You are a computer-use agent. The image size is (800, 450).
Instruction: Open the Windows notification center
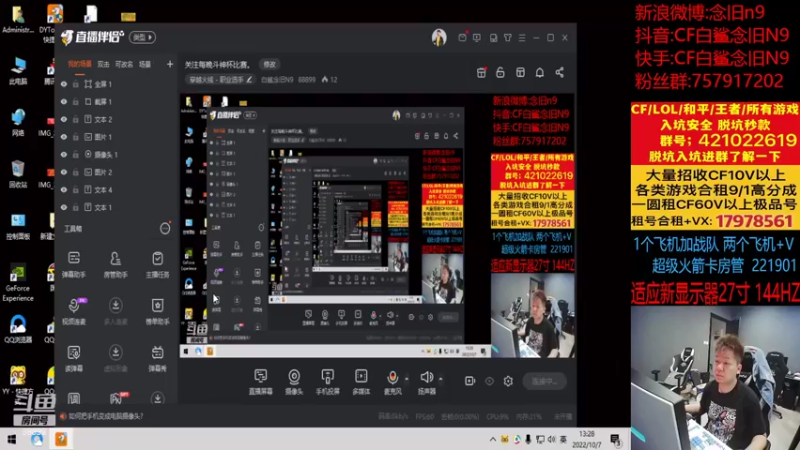[615, 439]
